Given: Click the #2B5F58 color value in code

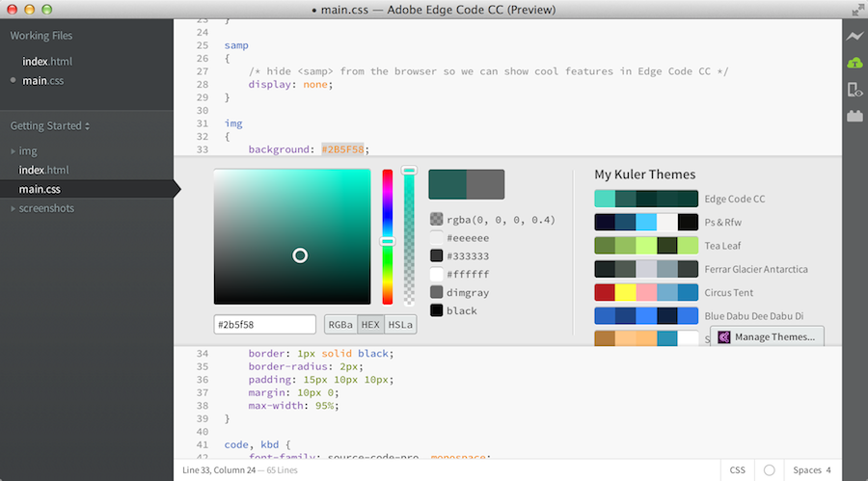Looking at the screenshot, I should click(x=342, y=149).
